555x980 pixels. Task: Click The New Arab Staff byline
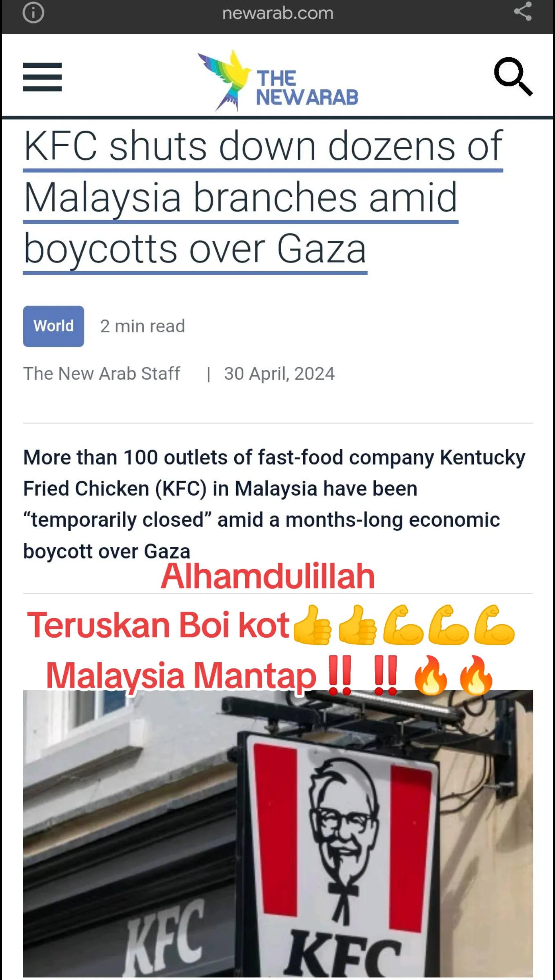pos(102,374)
